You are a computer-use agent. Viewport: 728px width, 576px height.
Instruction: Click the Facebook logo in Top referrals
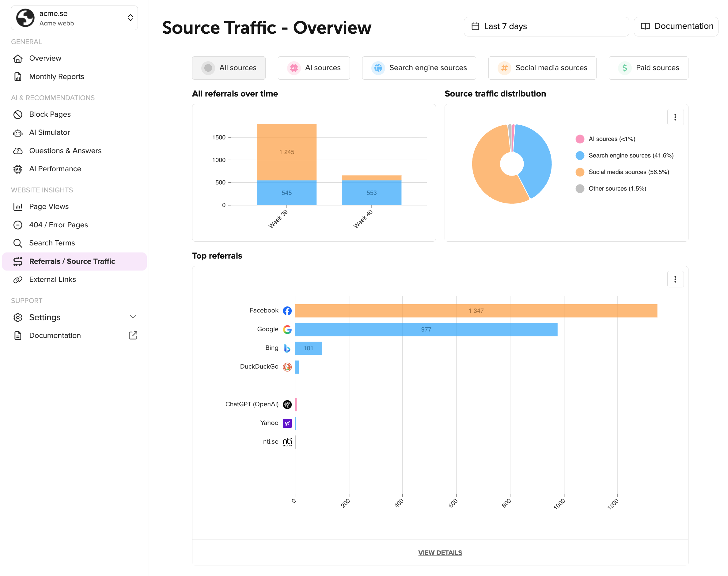tap(287, 311)
